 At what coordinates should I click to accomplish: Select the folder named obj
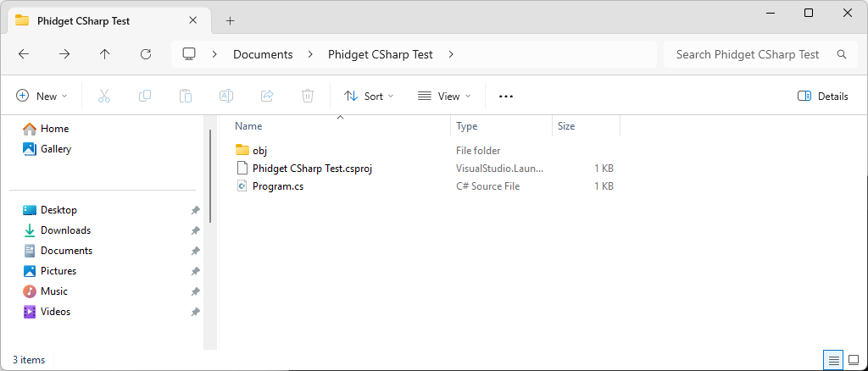point(260,151)
